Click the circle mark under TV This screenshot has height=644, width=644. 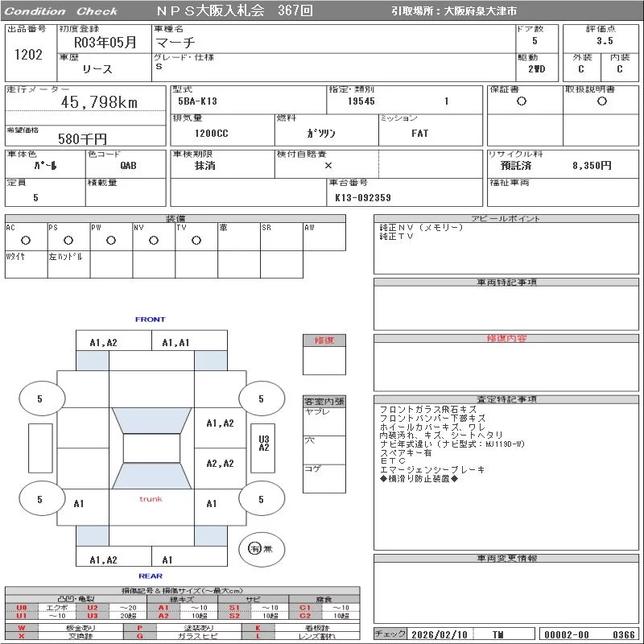click(196, 240)
